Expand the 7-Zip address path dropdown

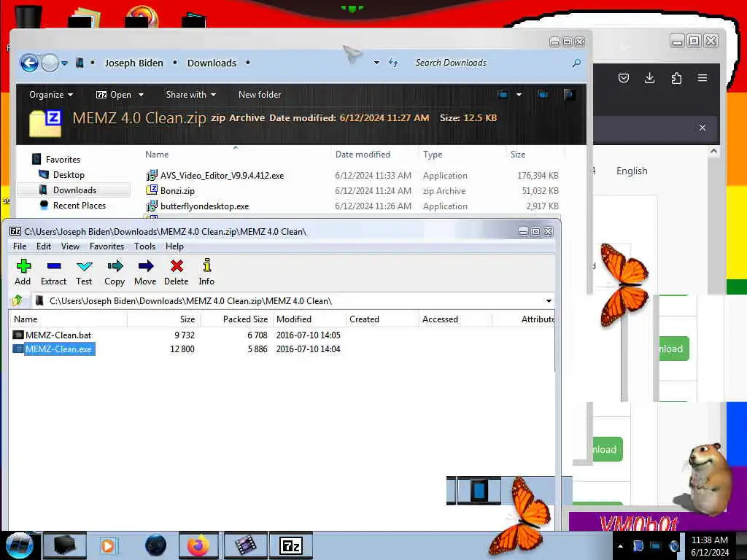point(549,301)
